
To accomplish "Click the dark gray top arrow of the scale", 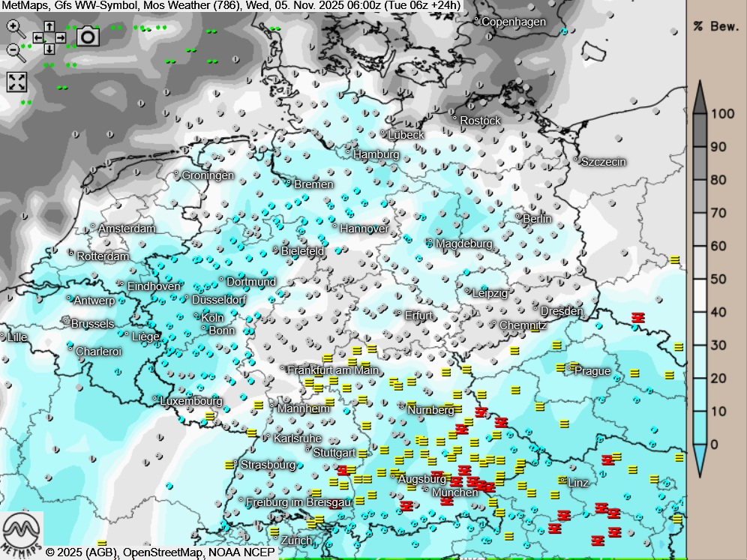I will pos(699,96).
